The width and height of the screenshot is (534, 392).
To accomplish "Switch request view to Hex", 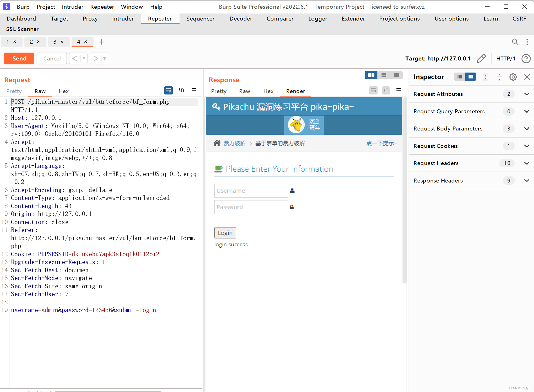I will pos(64,91).
